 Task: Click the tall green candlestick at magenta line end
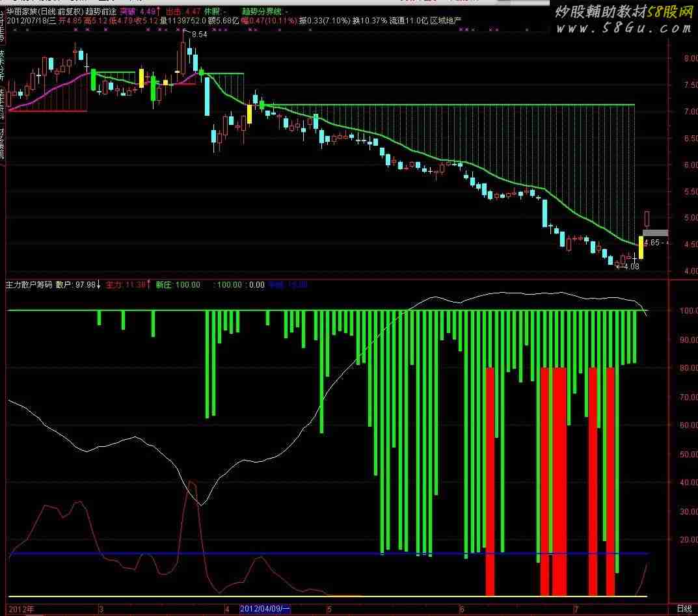pyautogui.click(x=94, y=79)
